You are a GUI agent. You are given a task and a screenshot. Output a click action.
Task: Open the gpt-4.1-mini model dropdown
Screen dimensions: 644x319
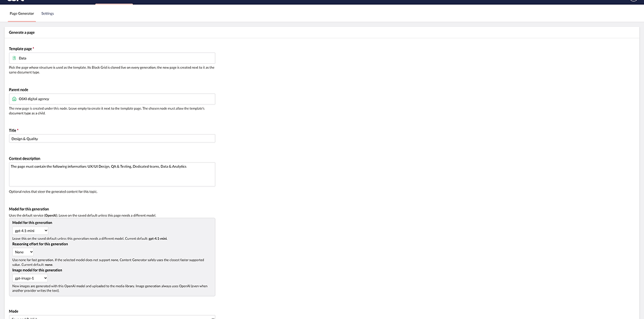pos(31,231)
